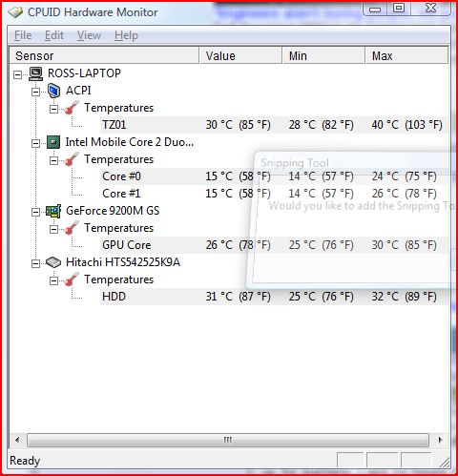Select the GeForce 9200M GS label

[x=113, y=211]
